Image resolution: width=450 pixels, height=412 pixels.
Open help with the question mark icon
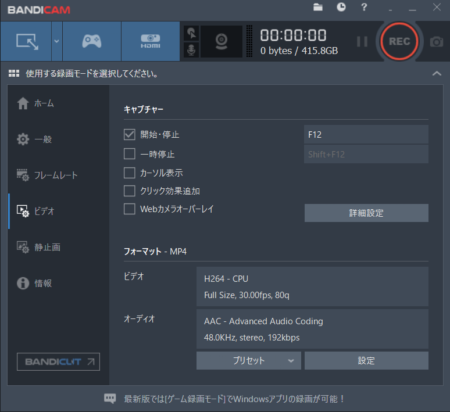coord(364,7)
